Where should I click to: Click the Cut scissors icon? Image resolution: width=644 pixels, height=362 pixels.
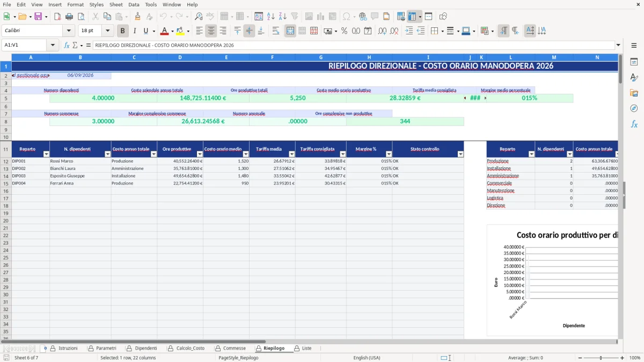[95, 17]
